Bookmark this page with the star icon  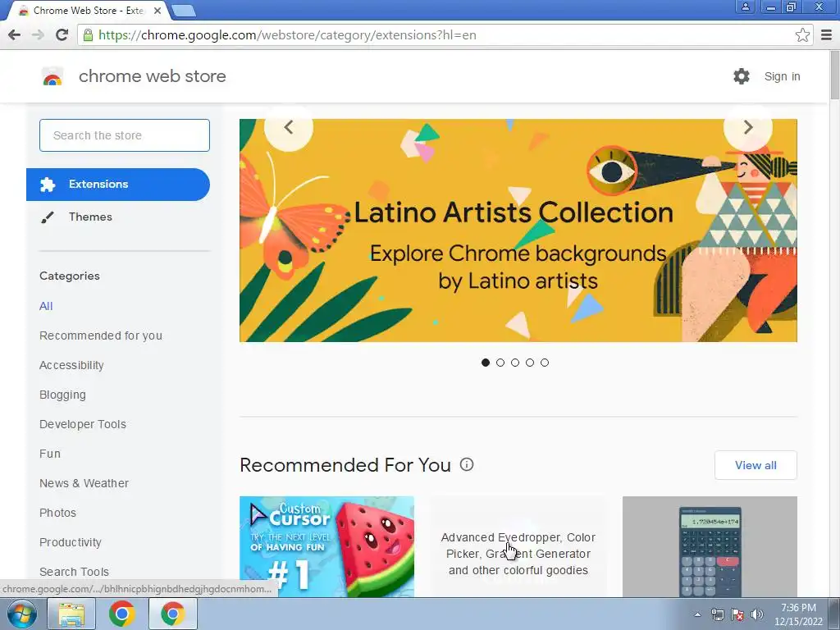pos(802,35)
